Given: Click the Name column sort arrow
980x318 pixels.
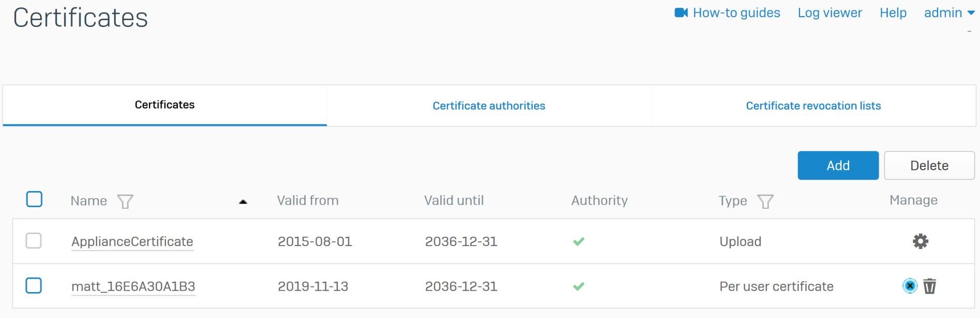Looking at the screenshot, I should click(243, 202).
